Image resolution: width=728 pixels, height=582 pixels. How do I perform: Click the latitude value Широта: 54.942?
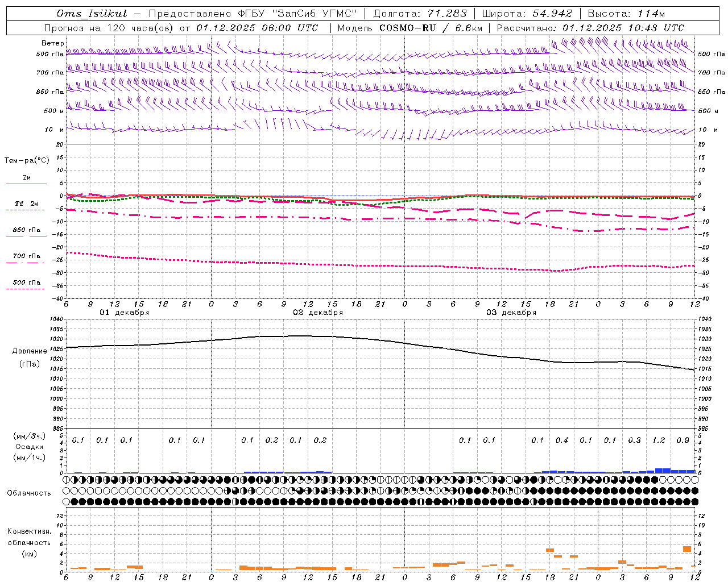pyautogui.click(x=527, y=14)
